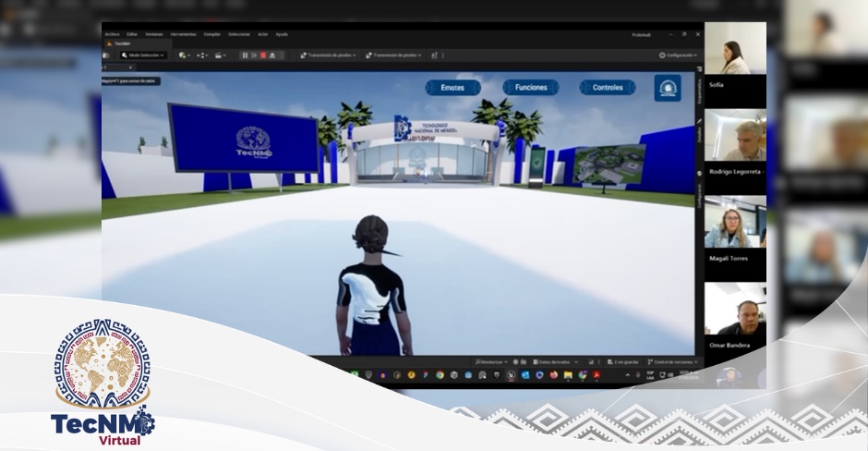The width and height of the screenshot is (868, 451).
Task: Click the platforms icon in toolbar
Action: [x=435, y=55]
